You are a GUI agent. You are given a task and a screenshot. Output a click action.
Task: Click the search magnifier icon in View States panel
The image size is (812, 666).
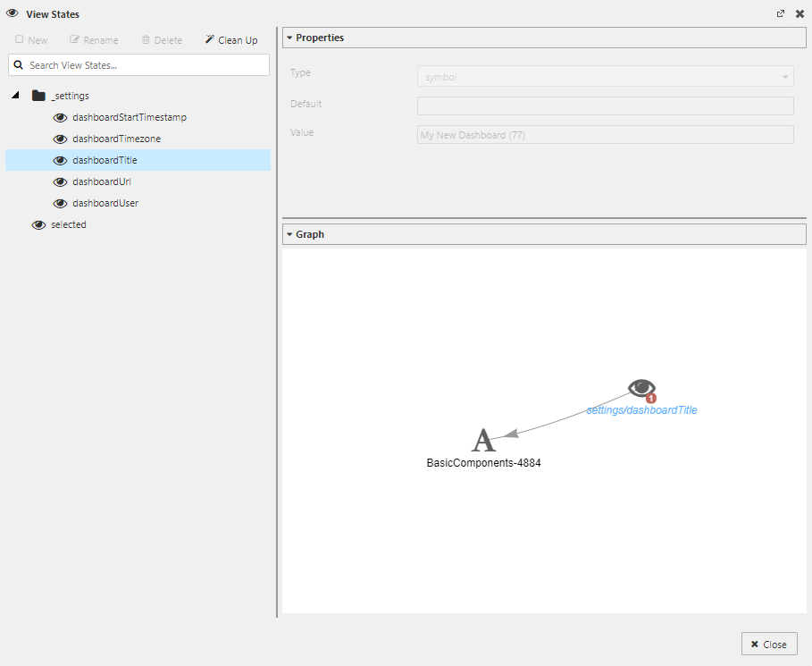click(x=18, y=64)
